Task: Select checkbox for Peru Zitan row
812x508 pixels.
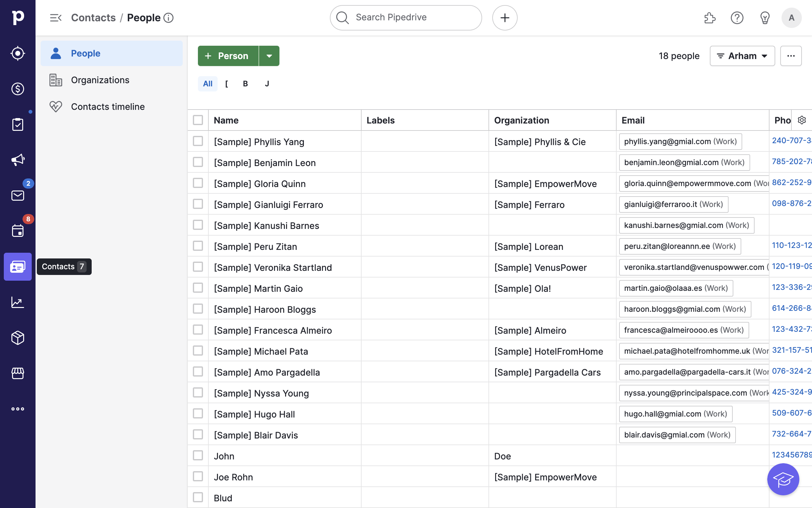Action: [198, 246]
